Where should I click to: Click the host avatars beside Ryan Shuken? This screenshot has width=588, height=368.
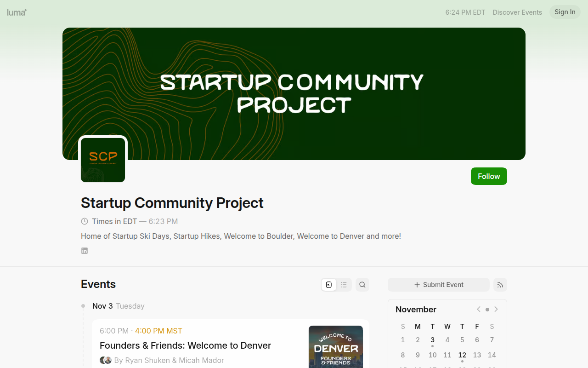point(106,360)
